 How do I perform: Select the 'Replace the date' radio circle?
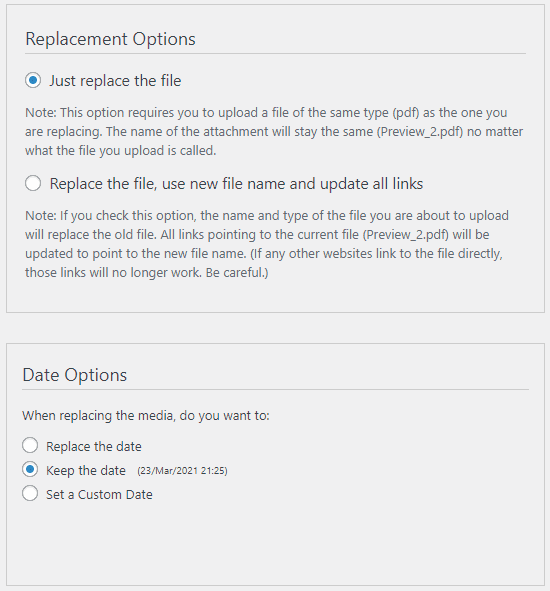30,445
